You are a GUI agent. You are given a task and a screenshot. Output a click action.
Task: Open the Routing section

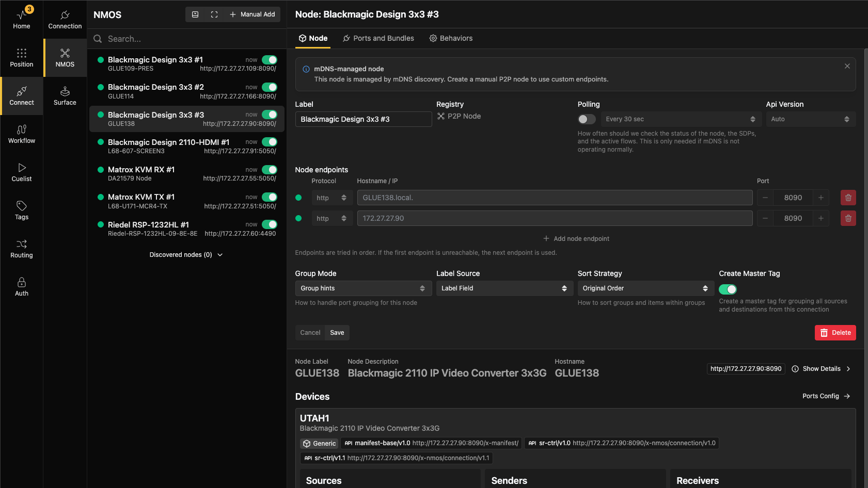coord(22,249)
